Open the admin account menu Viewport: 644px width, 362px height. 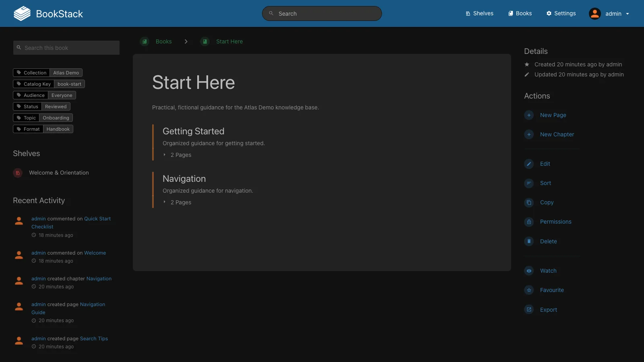click(x=609, y=14)
